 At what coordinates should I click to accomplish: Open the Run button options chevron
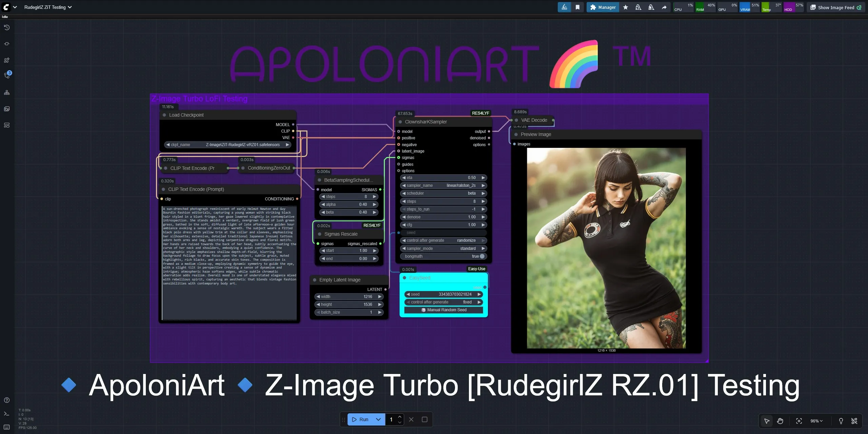point(378,419)
